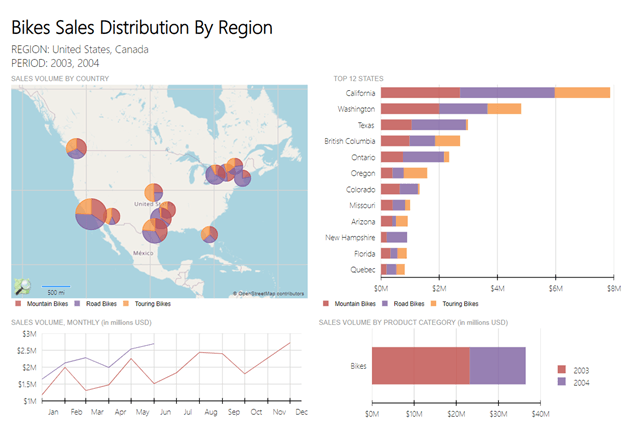Image resolution: width=624 pixels, height=434 pixels.
Task: Click the map magnifier zoom icon
Action: tap(23, 286)
